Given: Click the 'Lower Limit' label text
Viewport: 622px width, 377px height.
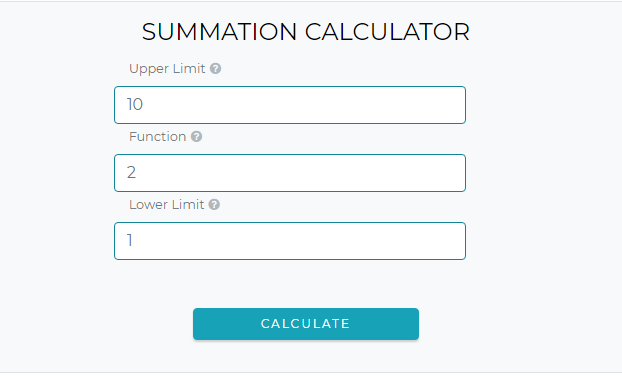Looking at the screenshot, I should pos(167,205).
